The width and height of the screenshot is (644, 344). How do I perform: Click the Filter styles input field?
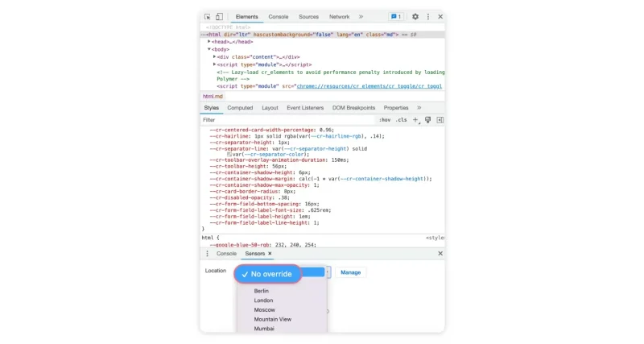coord(282,120)
